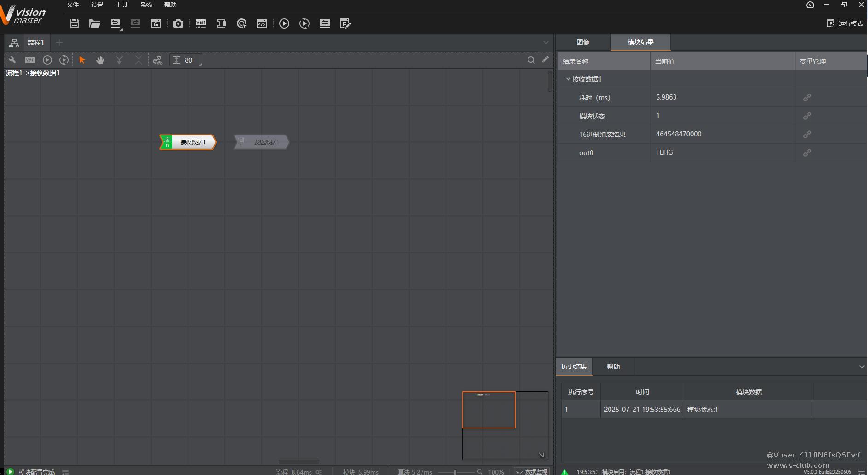Switch to the 图像 tab
The height and width of the screenshot is (475, 868).
[x=583, y=42]
